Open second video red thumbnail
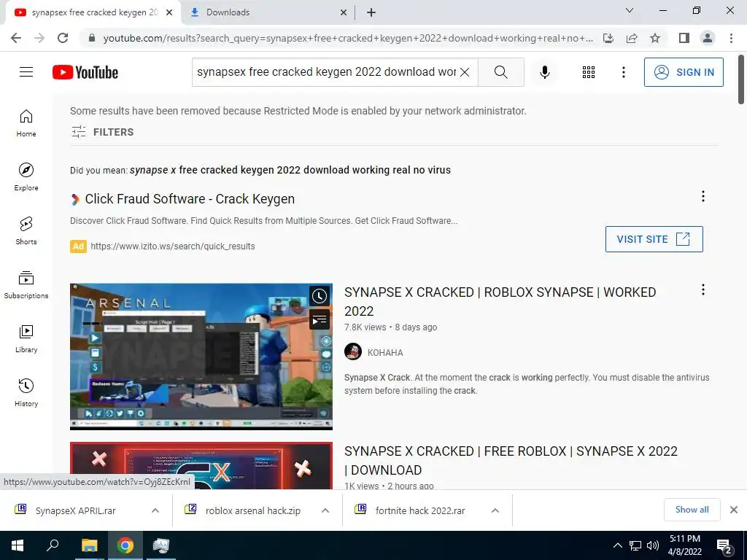 (201, 466)
